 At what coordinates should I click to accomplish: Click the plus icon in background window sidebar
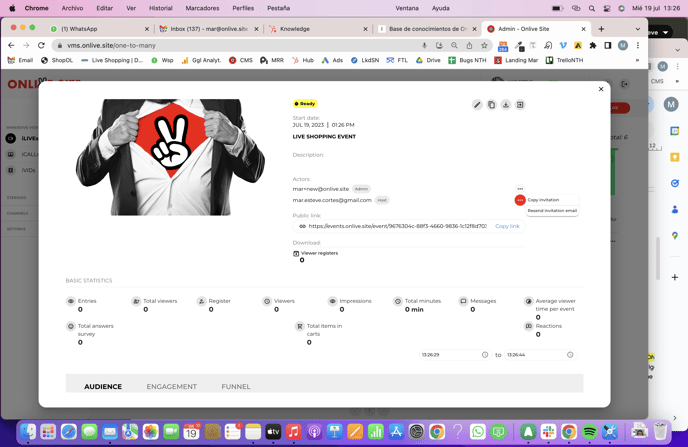click(x=675, y=277)
